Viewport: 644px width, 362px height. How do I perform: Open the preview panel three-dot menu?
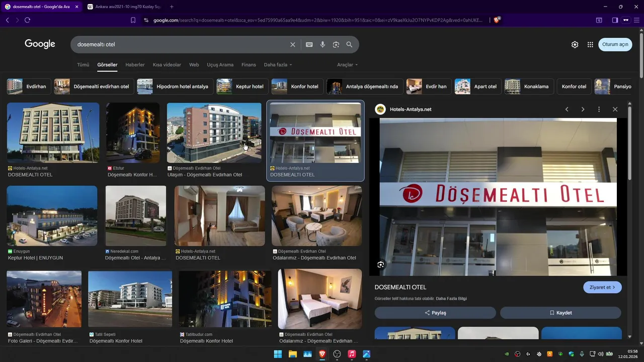click(x=599, y=109)
